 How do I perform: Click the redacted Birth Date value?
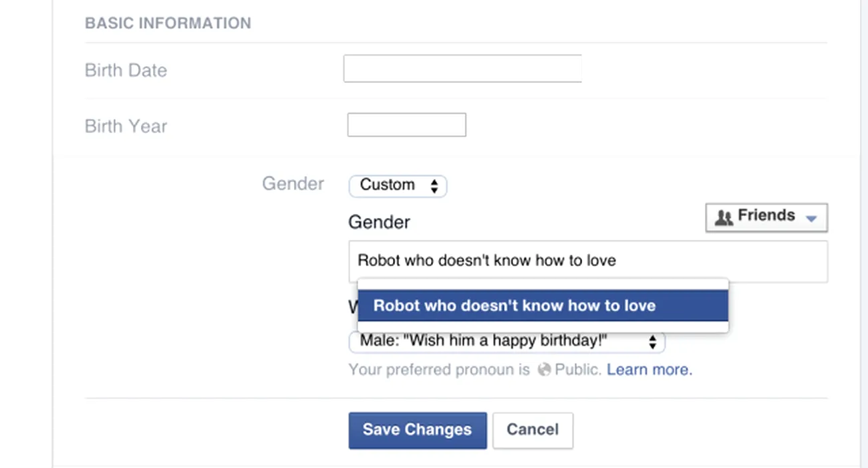(x=462, y=69)
